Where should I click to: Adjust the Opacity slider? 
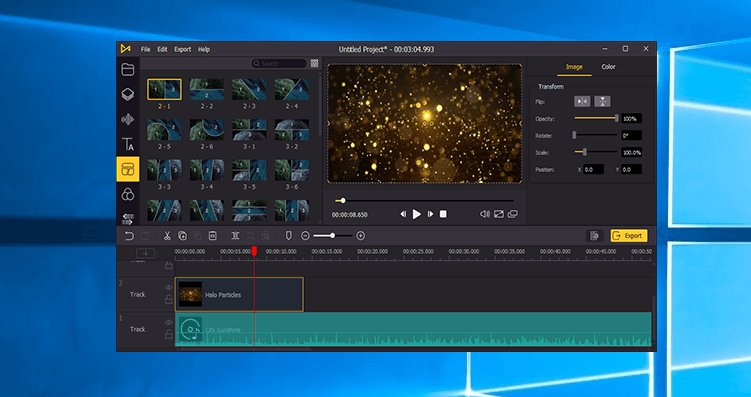tap(596, 118)
